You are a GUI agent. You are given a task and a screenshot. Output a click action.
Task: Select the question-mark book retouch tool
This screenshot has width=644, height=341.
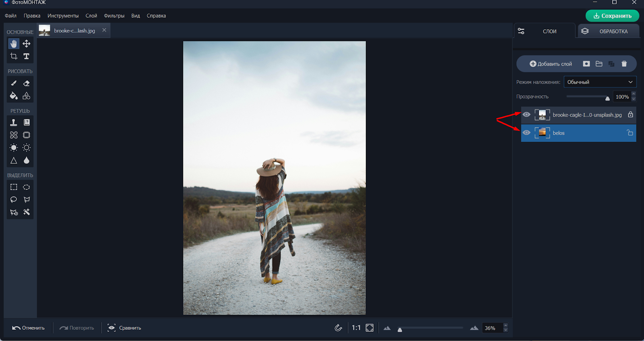[x=27, y=122]
